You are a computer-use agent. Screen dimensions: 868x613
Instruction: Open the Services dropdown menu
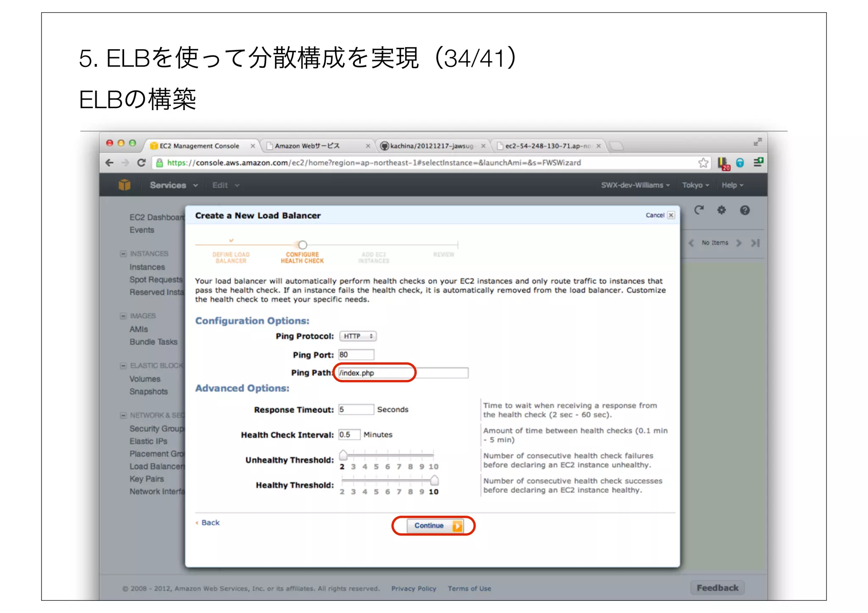(174, 185)
